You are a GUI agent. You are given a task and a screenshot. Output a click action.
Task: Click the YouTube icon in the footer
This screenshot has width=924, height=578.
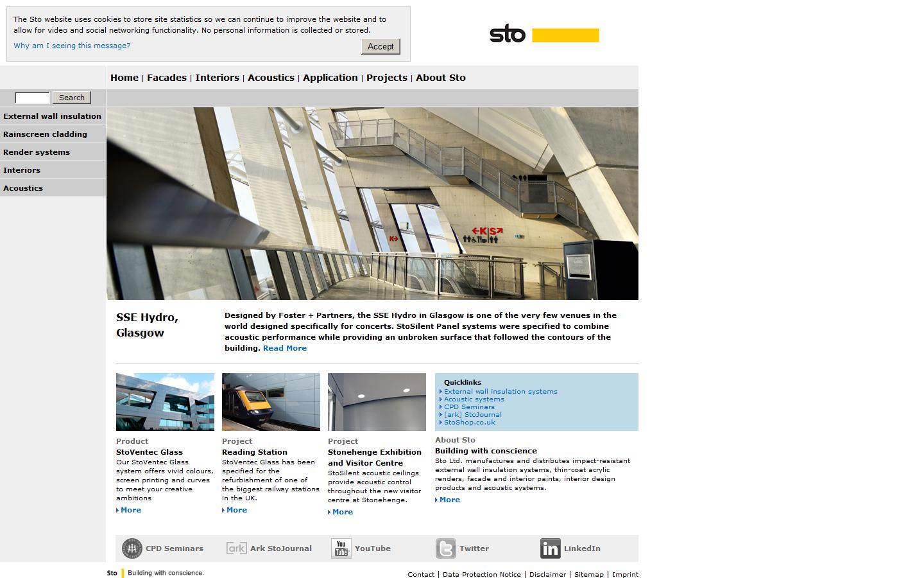tap(341, 548)
